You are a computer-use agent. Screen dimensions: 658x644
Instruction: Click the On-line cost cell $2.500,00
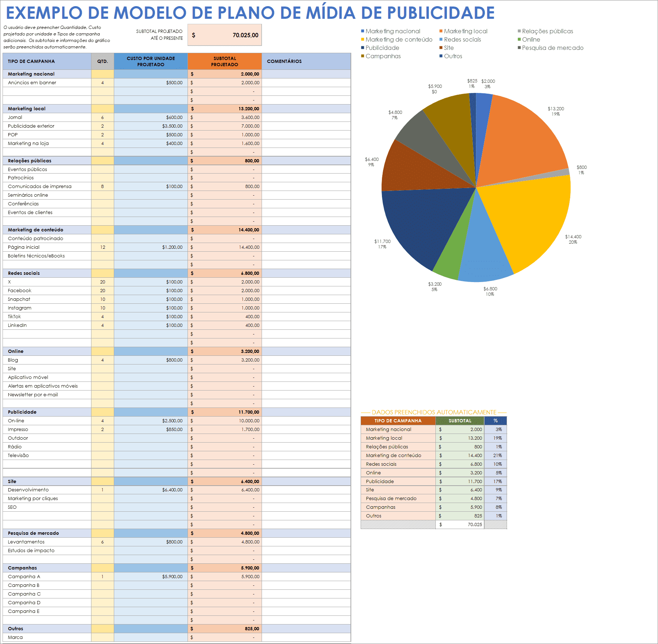[x=151, y=421]
